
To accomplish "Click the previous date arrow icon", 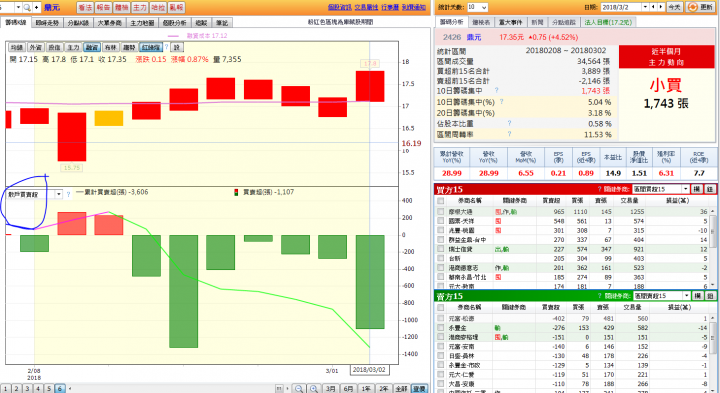I will point(654,7).
